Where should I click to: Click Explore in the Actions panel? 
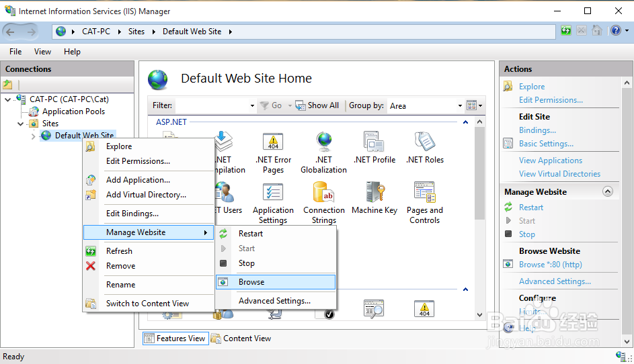tap(532, 87)
